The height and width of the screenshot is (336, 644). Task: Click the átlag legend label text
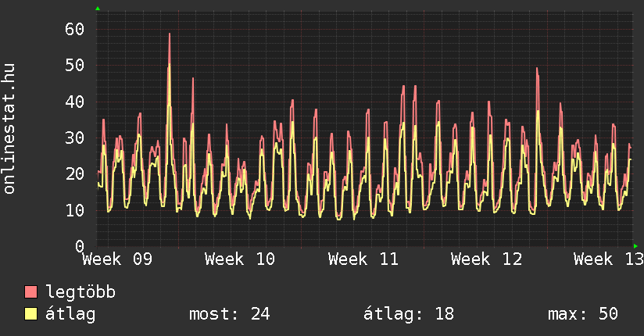pyautogui.click(x=70, y=314)
